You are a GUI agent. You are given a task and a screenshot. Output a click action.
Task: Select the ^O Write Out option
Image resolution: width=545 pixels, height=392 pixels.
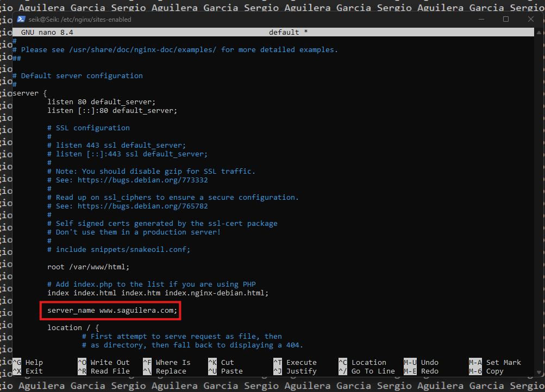(103, 363)
